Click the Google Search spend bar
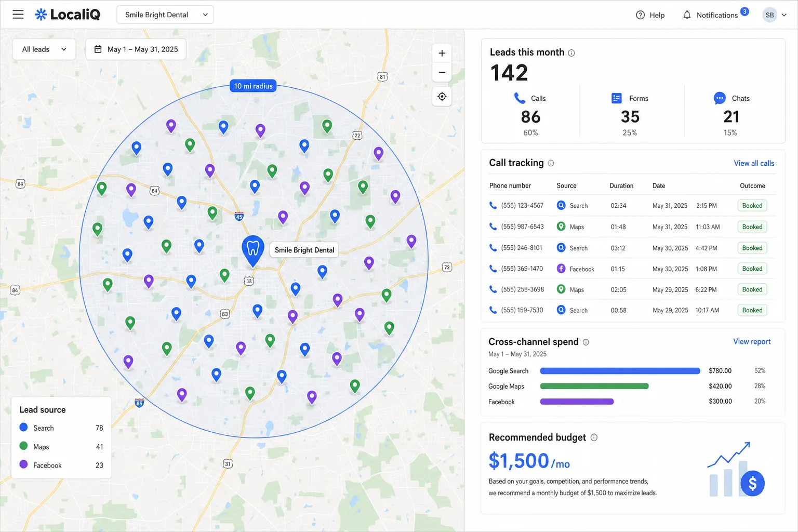 point(620,371)
